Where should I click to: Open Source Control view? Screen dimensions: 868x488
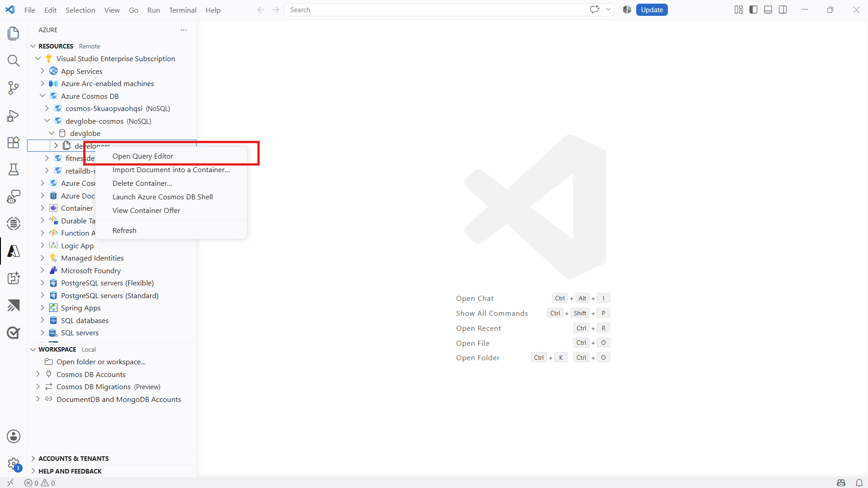[x=14, y=88]
